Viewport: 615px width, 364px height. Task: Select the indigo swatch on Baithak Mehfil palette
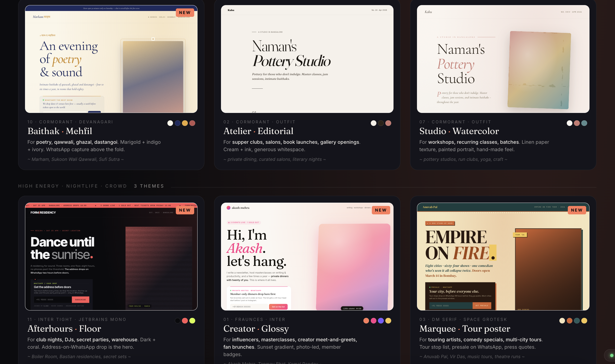pos(178,123)
